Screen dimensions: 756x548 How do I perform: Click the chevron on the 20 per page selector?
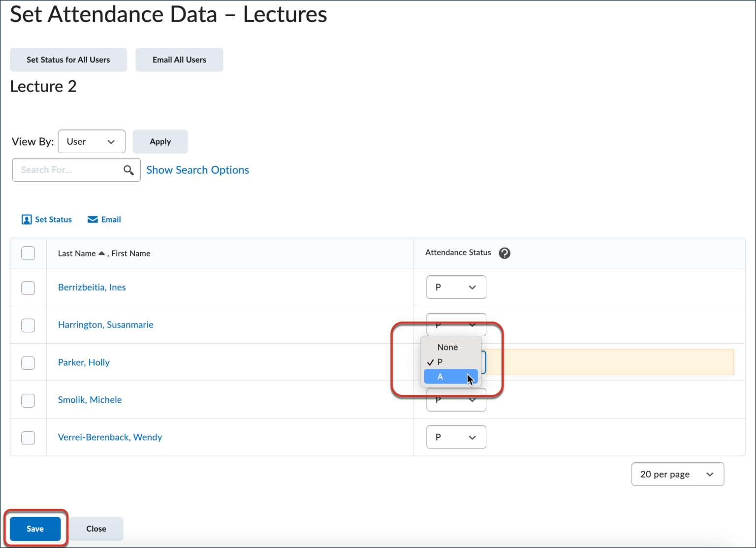(709, 474)
